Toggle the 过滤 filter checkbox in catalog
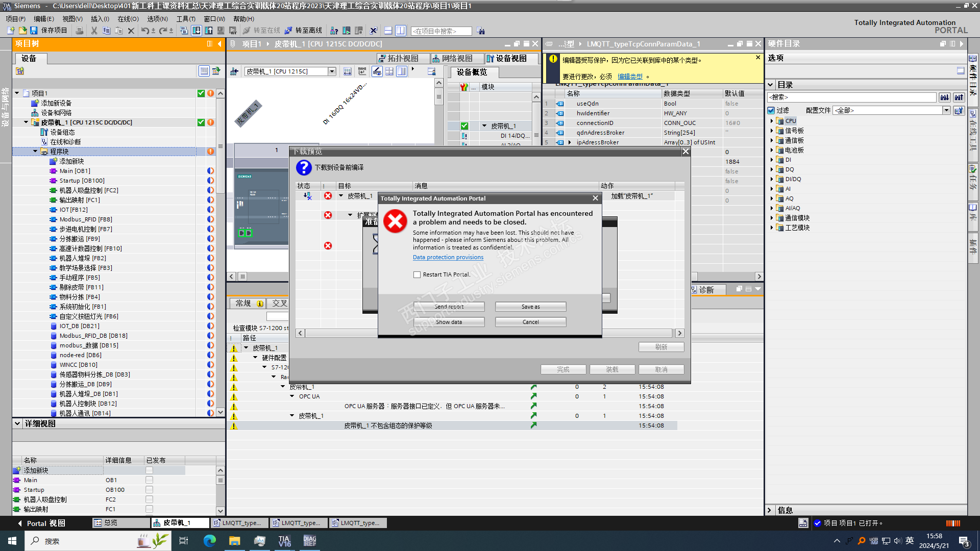980x551 pixels. [771, 110]
